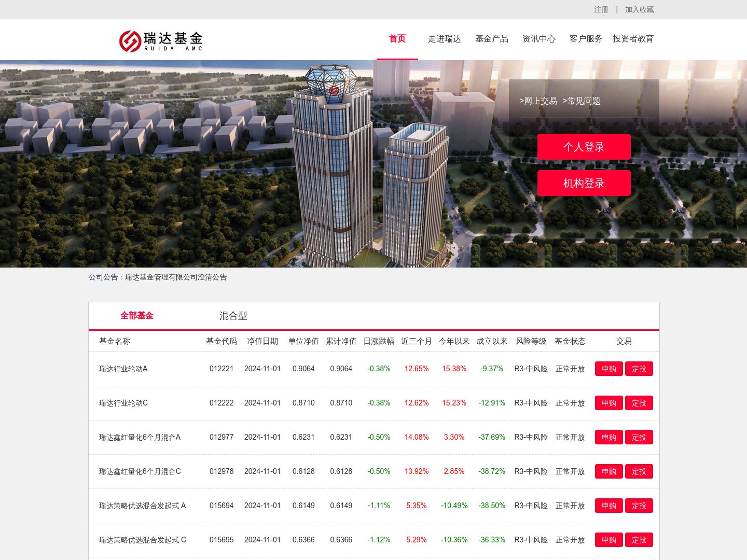Click 定投 for 瑞达策略优选混合发起式 C

[x=639, y=540]
